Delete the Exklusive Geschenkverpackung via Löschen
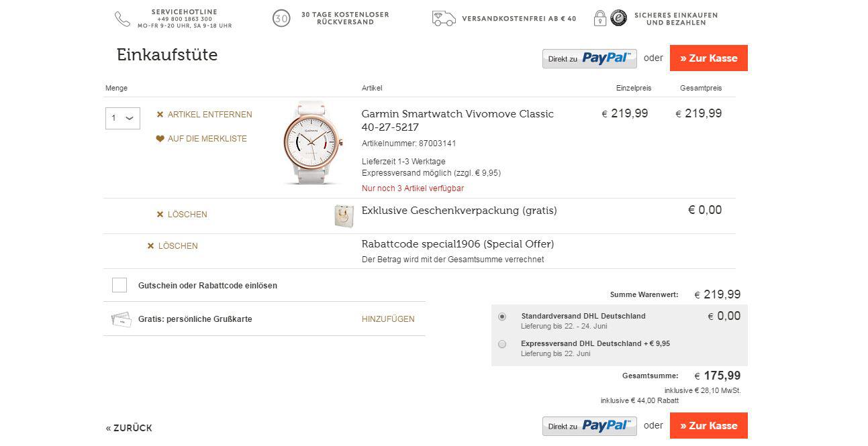868x446 pixels. [187, 215]
